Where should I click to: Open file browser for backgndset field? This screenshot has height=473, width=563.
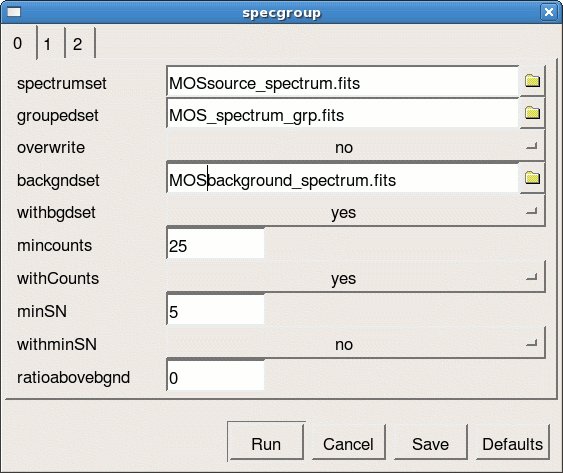click(x=532, y=178)
